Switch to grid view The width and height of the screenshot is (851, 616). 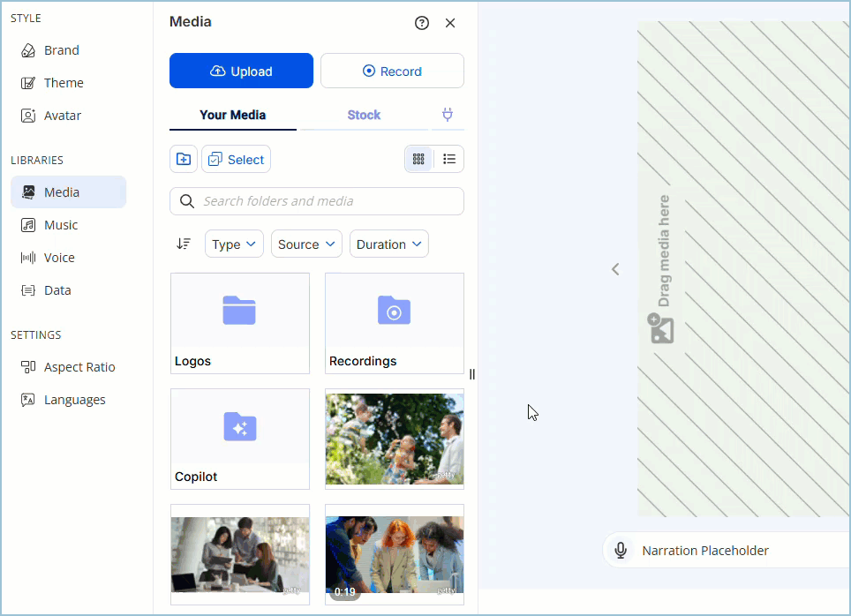(x=418, y=159)
